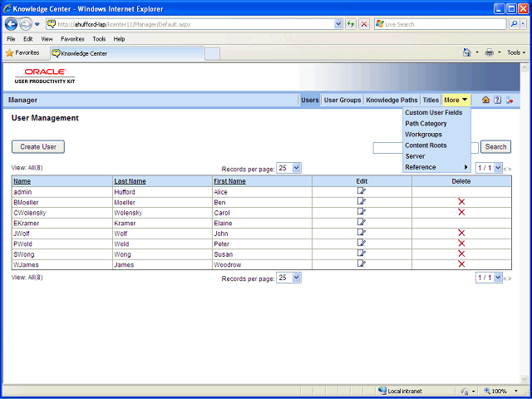Click the browser Stop icon
This screenshot has width=532, height=399.
coord(364,24)
